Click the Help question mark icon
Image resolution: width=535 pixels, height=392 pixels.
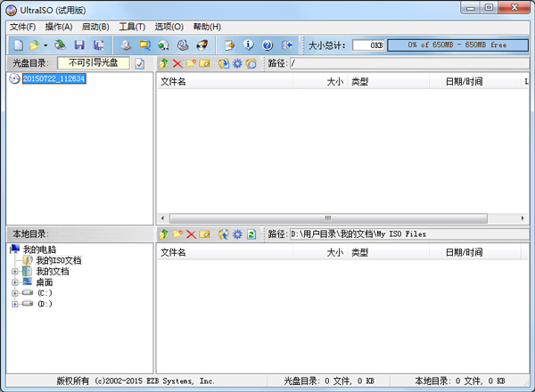[267, 45]
